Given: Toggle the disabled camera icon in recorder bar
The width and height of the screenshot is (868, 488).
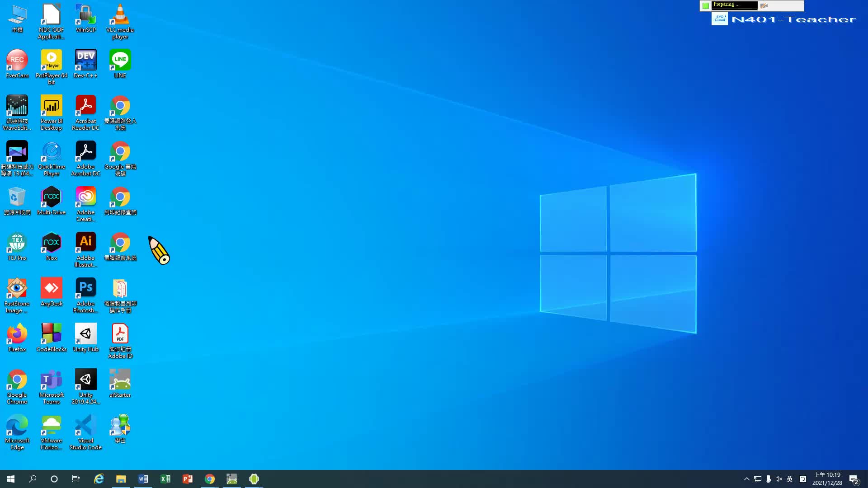Looking at the screenshot, I should click(764, 6).
